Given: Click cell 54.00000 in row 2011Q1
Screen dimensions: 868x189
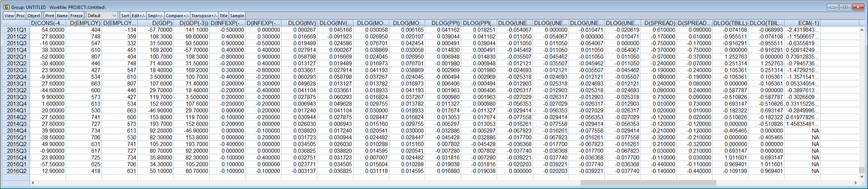Looking at the screenshot, I should click(48, 30).
